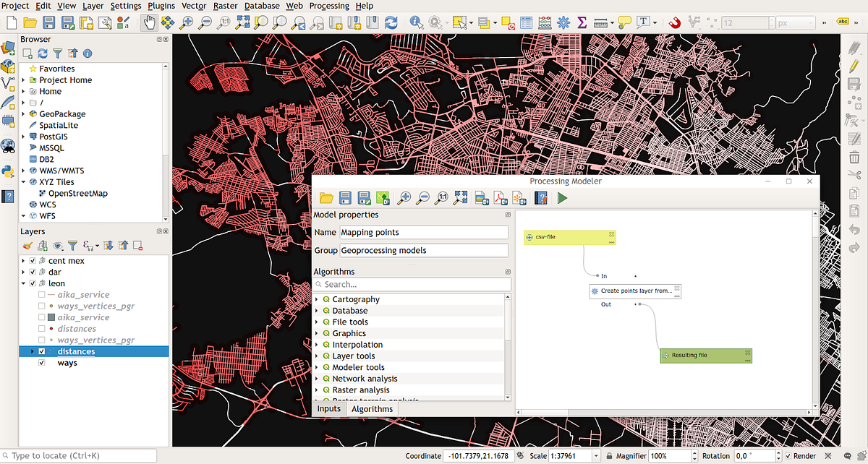Export model as PDF in Processing Modeler
This screenshot has height=464, width=868.
coord(500,197)
